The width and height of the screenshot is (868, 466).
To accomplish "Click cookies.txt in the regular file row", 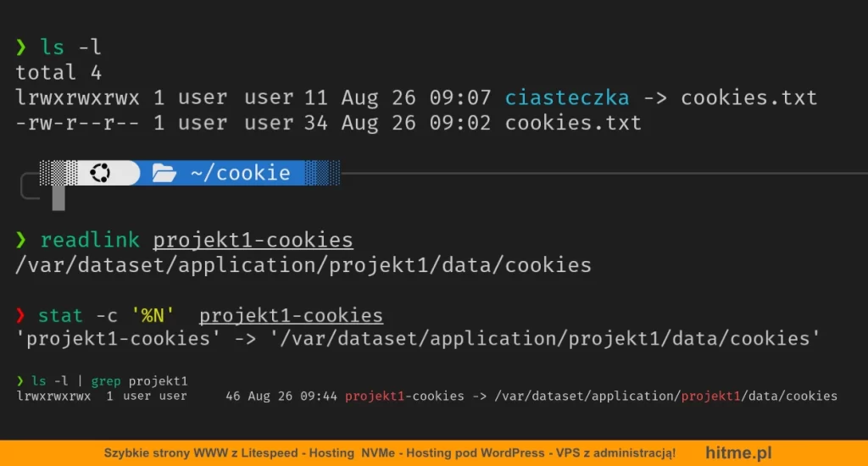I will tap(573, 123).
